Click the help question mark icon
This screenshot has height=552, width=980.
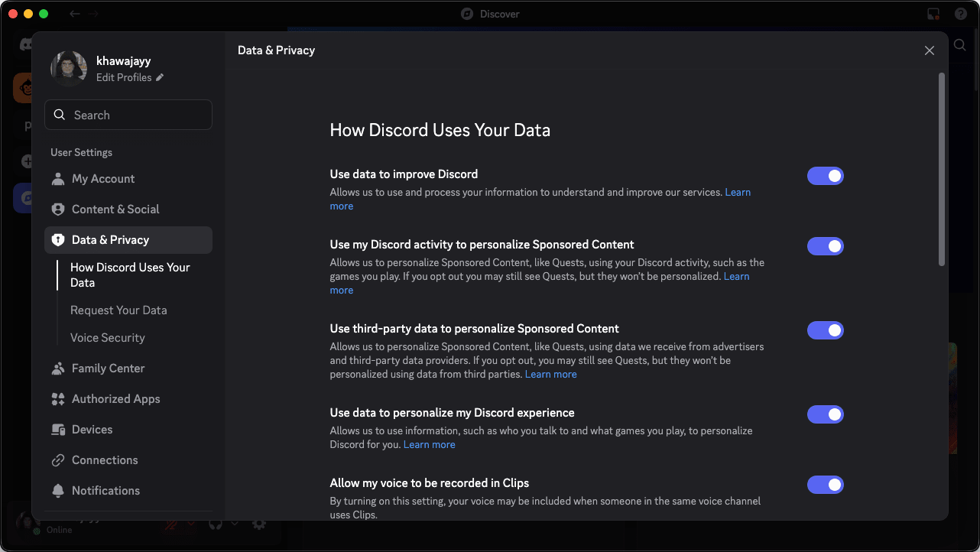coord(961,14)
